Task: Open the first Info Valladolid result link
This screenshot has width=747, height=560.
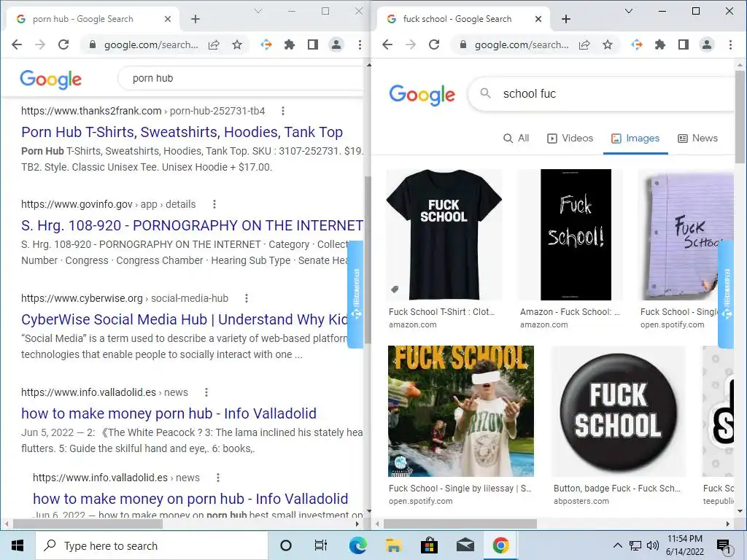Action: point(169,413)
